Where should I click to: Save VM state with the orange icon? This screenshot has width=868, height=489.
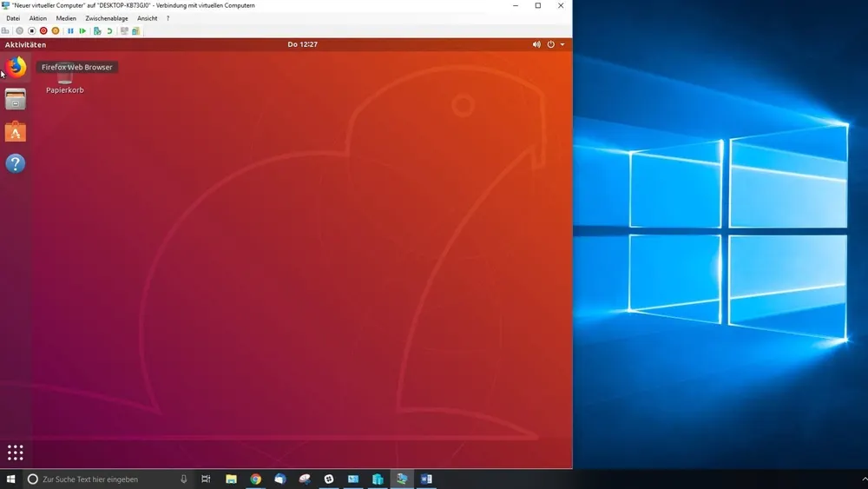tap(56, 31)
